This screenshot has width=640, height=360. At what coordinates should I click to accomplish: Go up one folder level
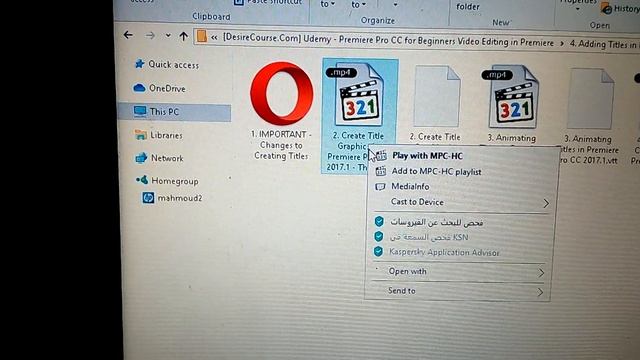[x=184, y=36]
